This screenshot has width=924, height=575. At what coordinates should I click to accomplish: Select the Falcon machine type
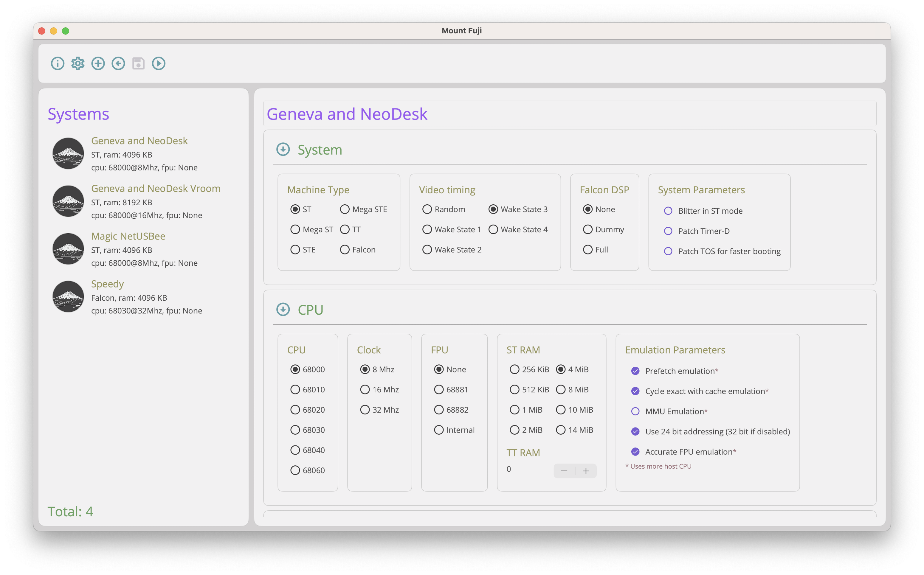(x=345, y=250)
